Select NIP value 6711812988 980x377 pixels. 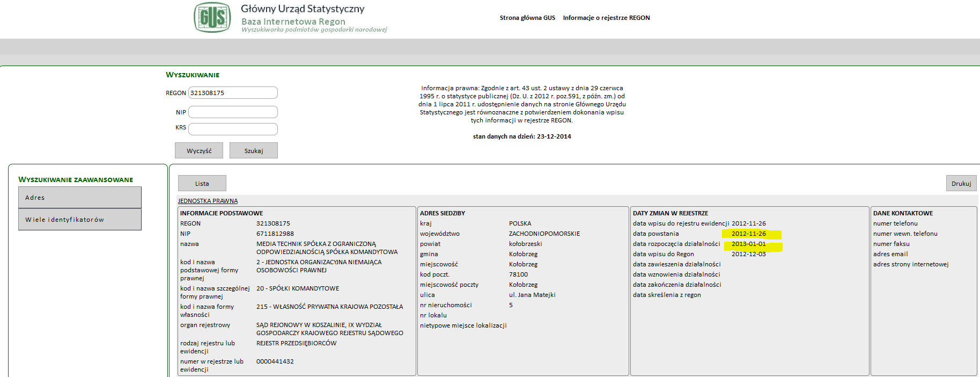[x=275, y=234]
